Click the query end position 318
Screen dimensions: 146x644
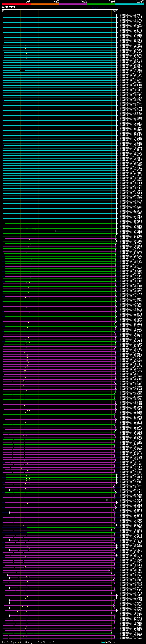click(115, 11)
